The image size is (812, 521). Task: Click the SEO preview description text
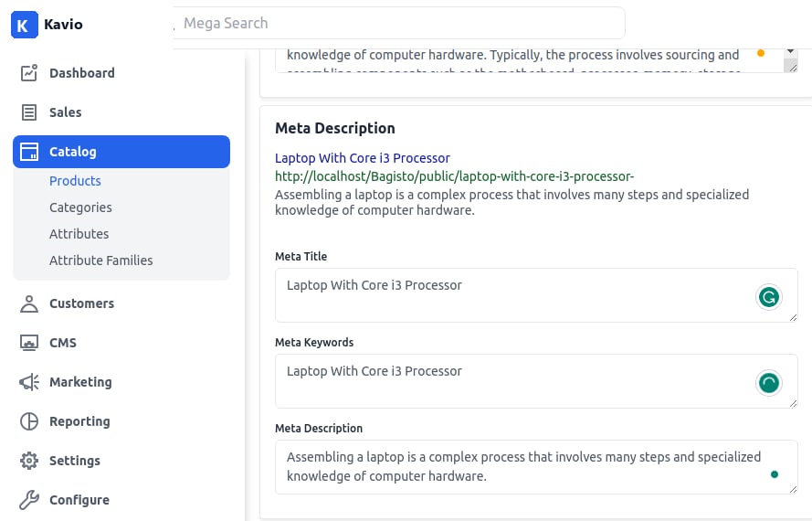pos(511,202)
